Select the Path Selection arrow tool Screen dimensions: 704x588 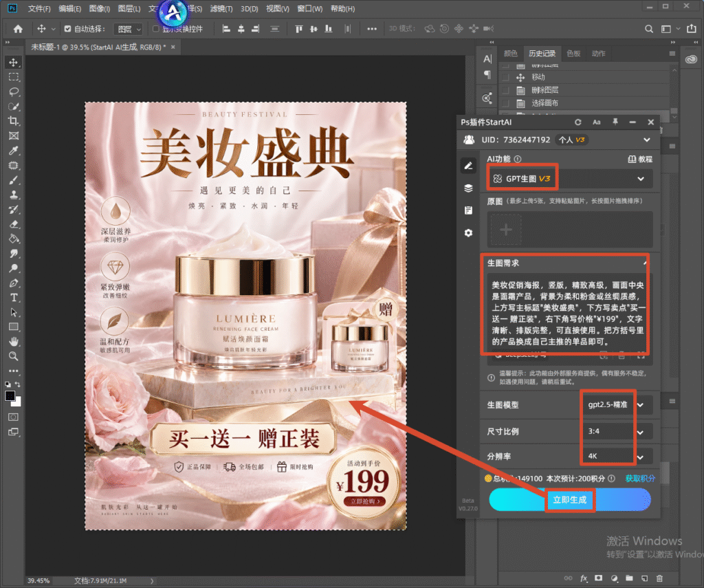click(x=14, y=312)
